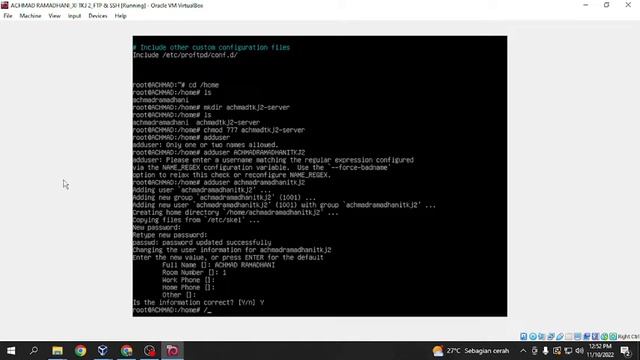
Task: Click the audio status icon in VirtualBox
Action: pos(542,336)
